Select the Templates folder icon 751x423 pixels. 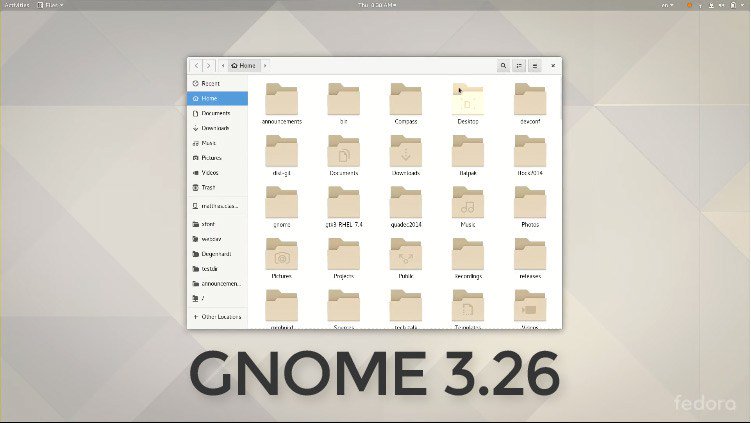click(468, 306)
